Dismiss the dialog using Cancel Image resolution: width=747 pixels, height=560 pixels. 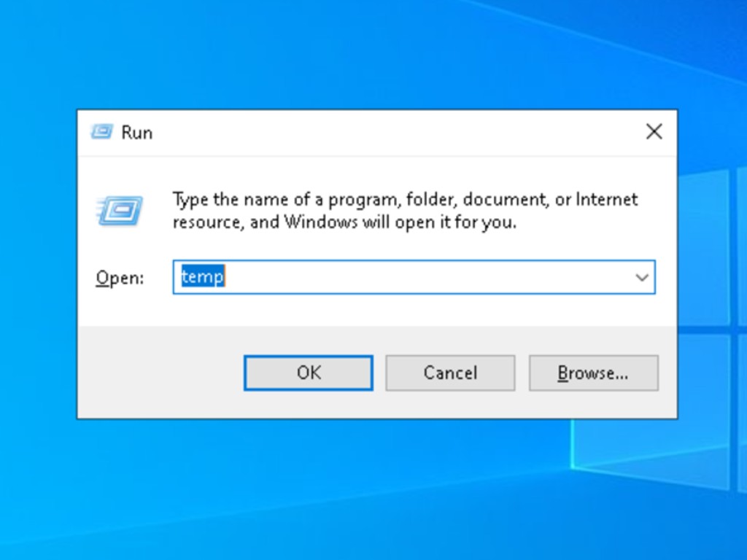(x=450, y=373)
